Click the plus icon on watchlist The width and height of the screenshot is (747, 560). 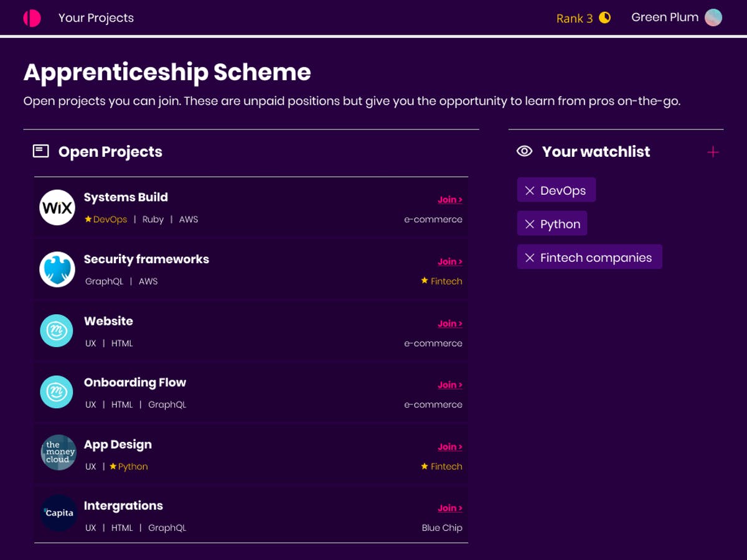click(713, 152)
